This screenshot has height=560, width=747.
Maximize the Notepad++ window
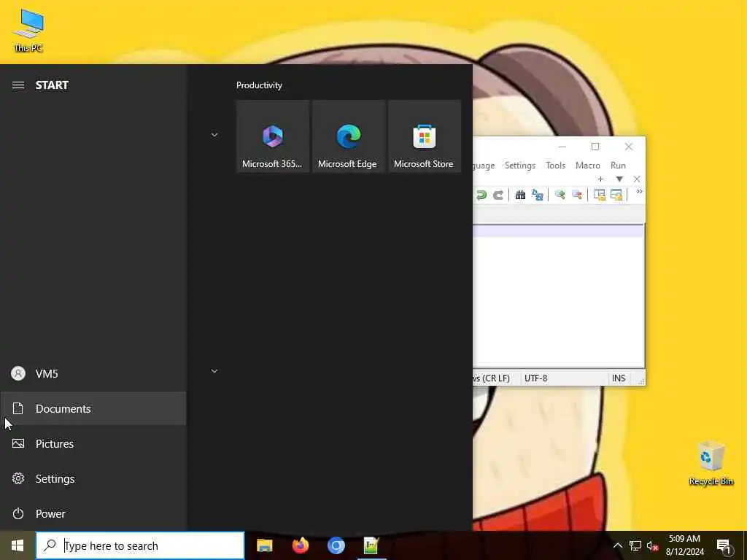click(595, 147)
